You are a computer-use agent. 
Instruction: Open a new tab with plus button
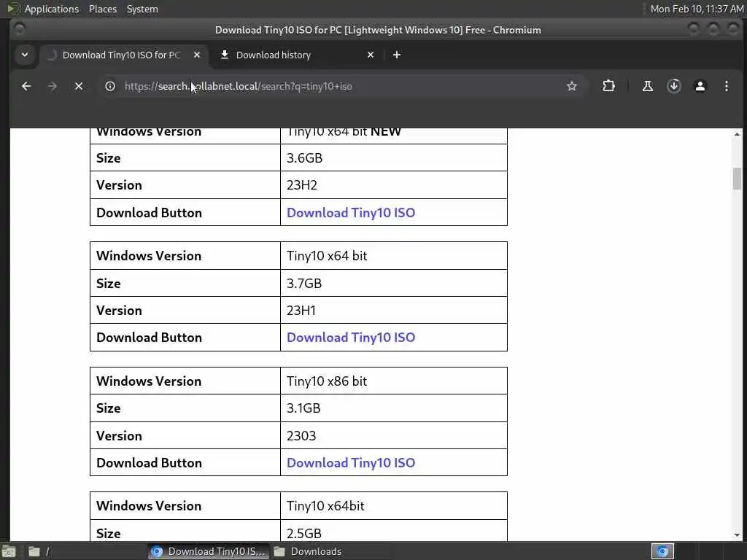[x=396, y=55]
